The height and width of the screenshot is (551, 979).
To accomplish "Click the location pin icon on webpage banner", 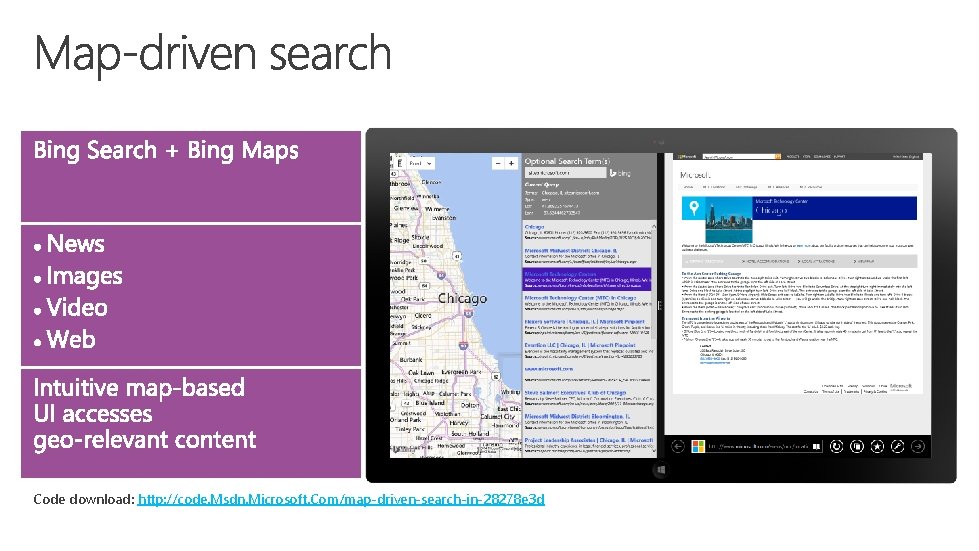I will point(693,208).
